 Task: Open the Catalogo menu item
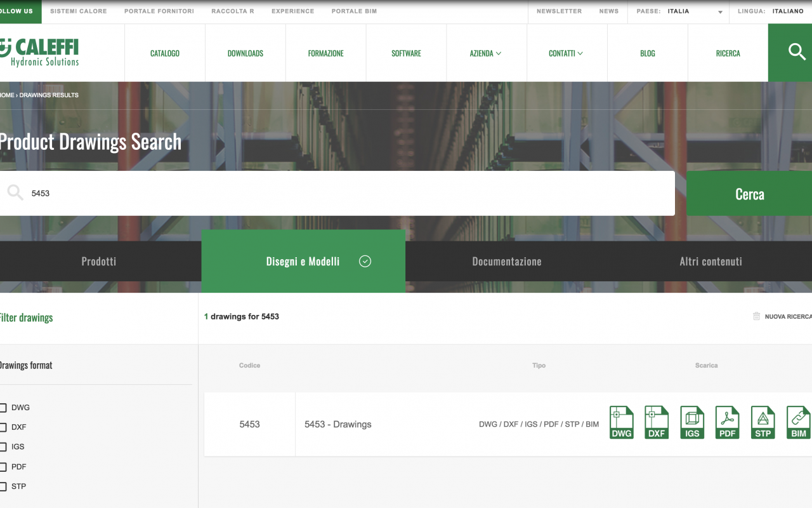pos(165,53)
